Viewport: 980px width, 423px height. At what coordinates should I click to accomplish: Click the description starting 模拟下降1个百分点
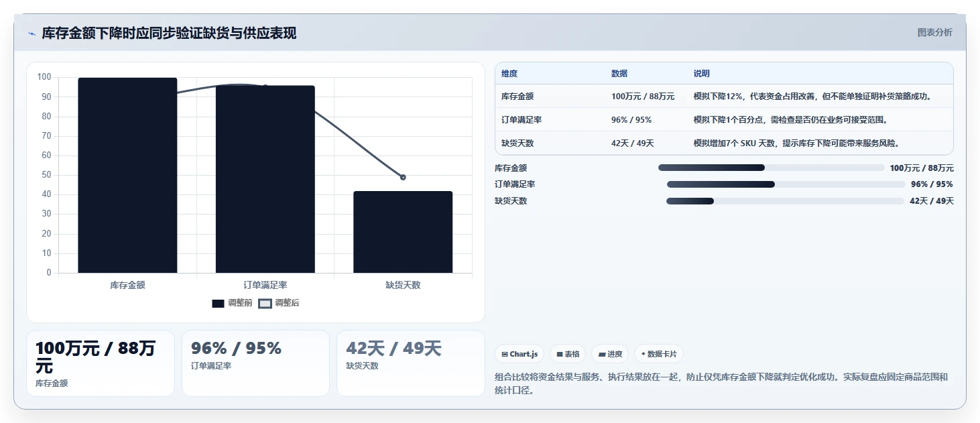[791, 119]
